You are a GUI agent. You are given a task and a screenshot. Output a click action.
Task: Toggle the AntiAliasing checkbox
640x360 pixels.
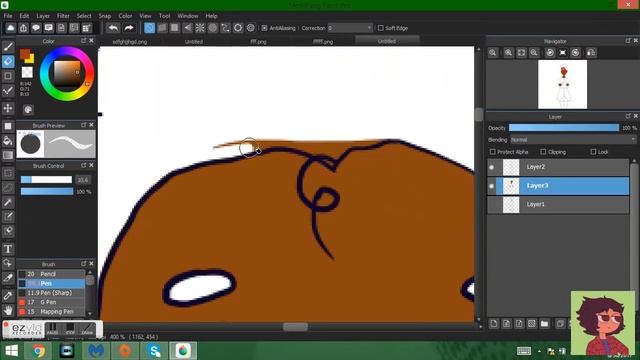[x=264, y=28]
